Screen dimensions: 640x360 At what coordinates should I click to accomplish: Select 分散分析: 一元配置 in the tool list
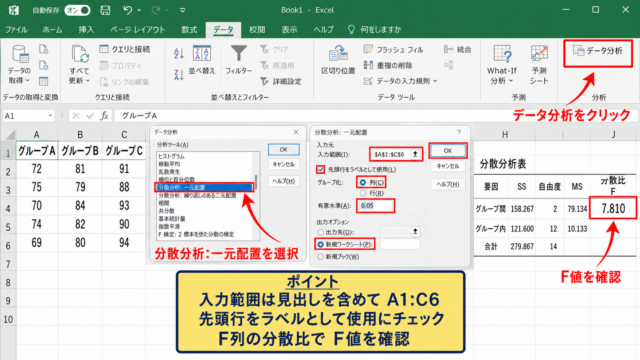pyautogui.click(x=204, y=187)
